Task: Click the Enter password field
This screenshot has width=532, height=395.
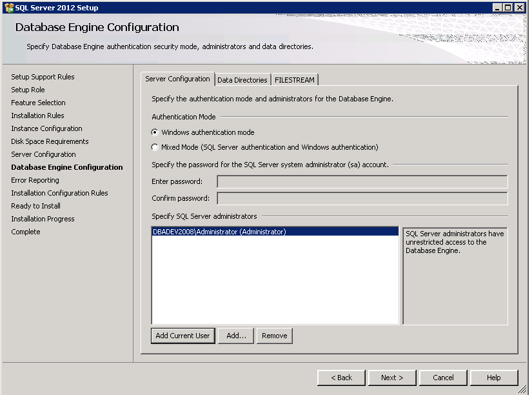Action: (362, 181)
